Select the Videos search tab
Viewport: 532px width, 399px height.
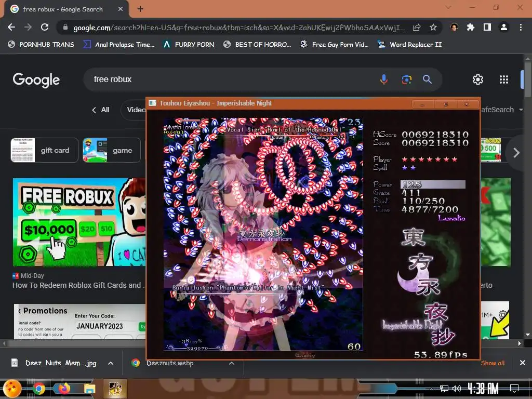(135, 110)
